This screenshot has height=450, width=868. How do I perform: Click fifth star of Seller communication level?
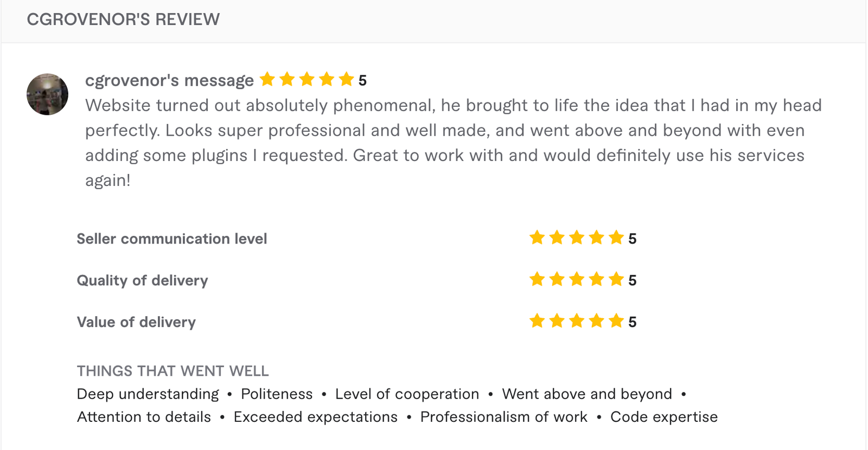click(x=616, y=238)
